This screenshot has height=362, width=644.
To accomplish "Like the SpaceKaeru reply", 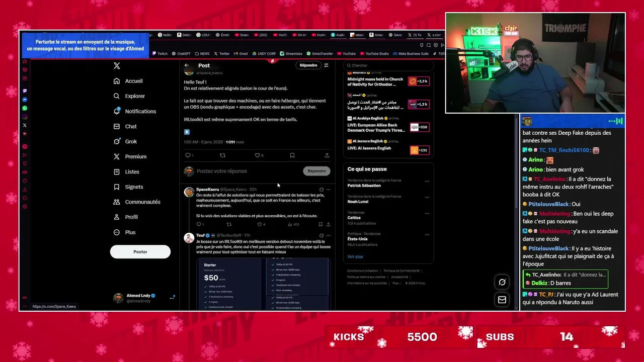I will tap(260, 224).
